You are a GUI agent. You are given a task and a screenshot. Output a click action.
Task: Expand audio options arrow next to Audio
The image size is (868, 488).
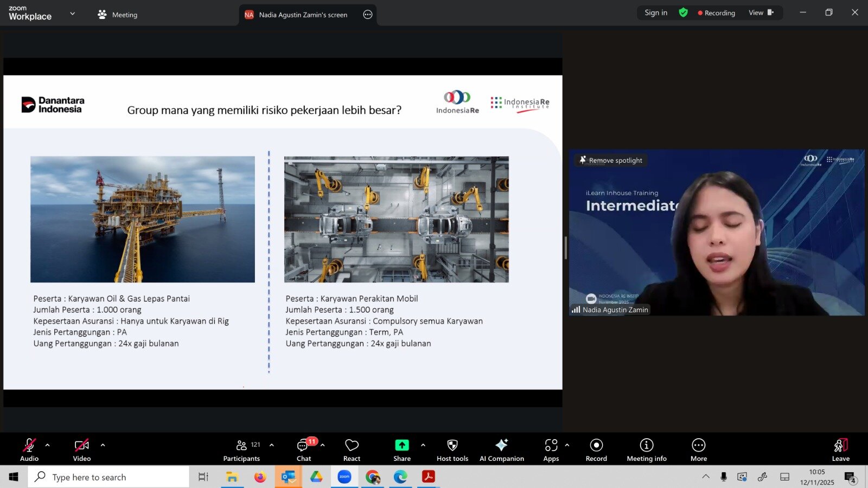(48, 445)
